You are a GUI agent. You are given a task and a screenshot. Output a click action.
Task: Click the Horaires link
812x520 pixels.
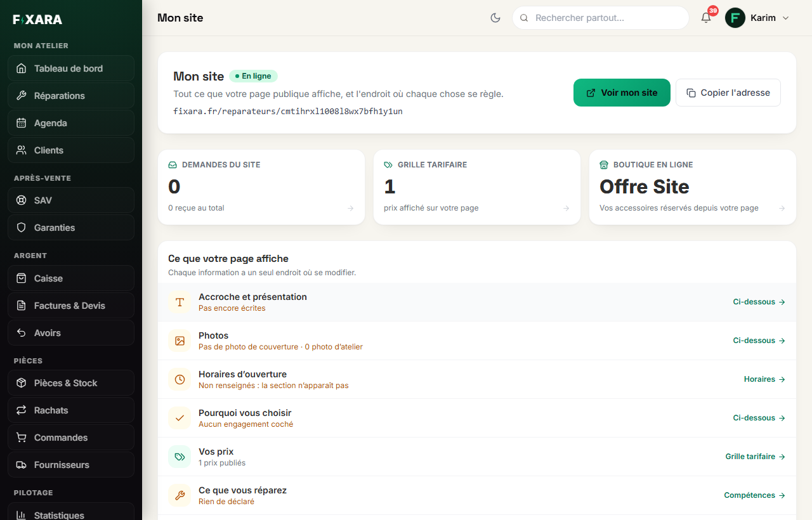pos(765,379)
